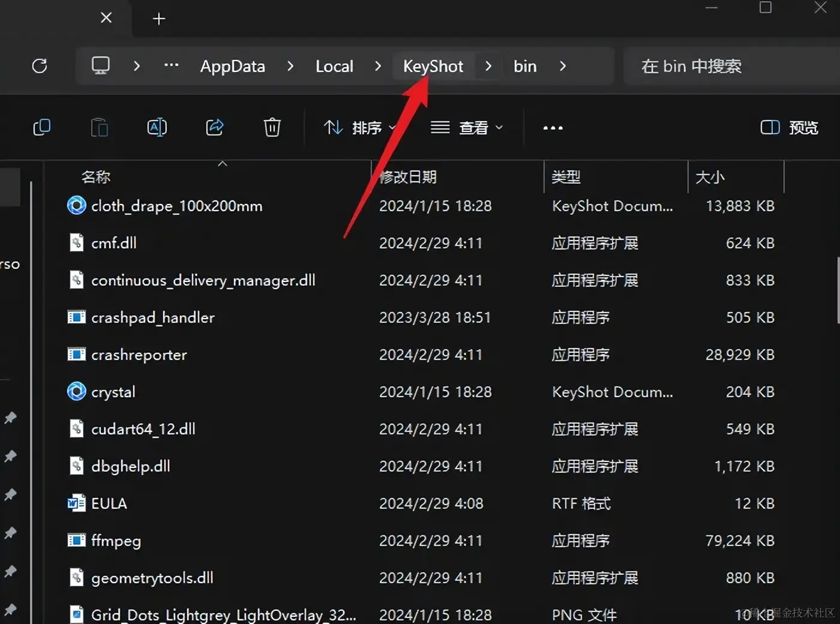Image resolution: width=840 pixels, height=624 pixels.
Task: Select Grid_Dots_Lightgrey_LightOverlay PNG file icon
Action: point(76,614)
